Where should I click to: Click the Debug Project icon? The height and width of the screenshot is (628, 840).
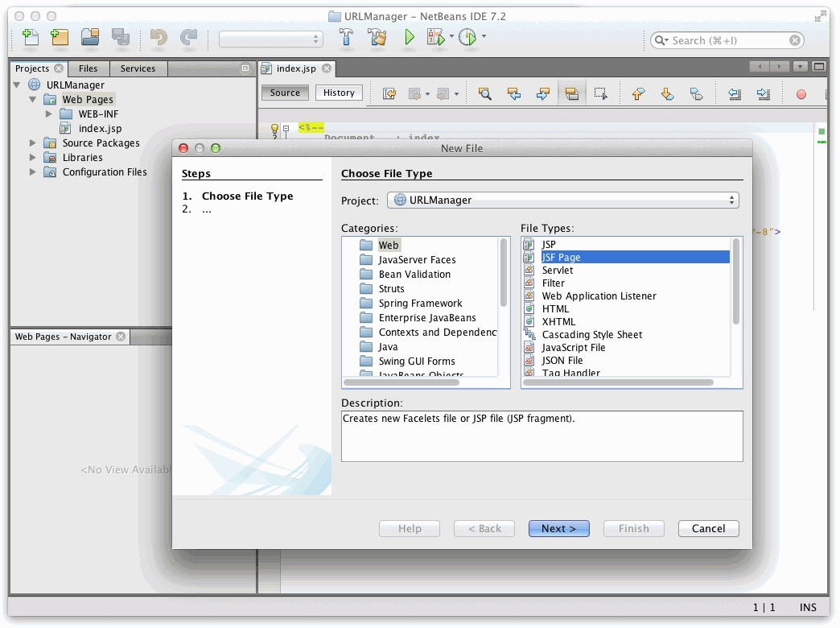pos(435,37)
